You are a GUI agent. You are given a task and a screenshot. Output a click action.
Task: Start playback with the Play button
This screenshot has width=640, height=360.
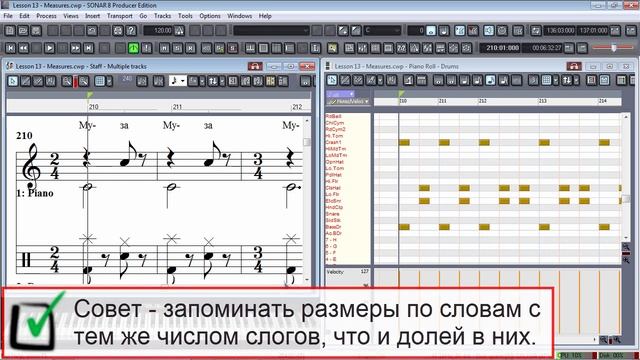point(49,48)
